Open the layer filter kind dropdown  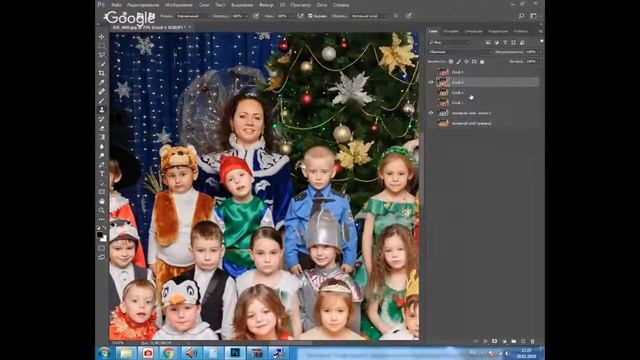click(451, 42)
